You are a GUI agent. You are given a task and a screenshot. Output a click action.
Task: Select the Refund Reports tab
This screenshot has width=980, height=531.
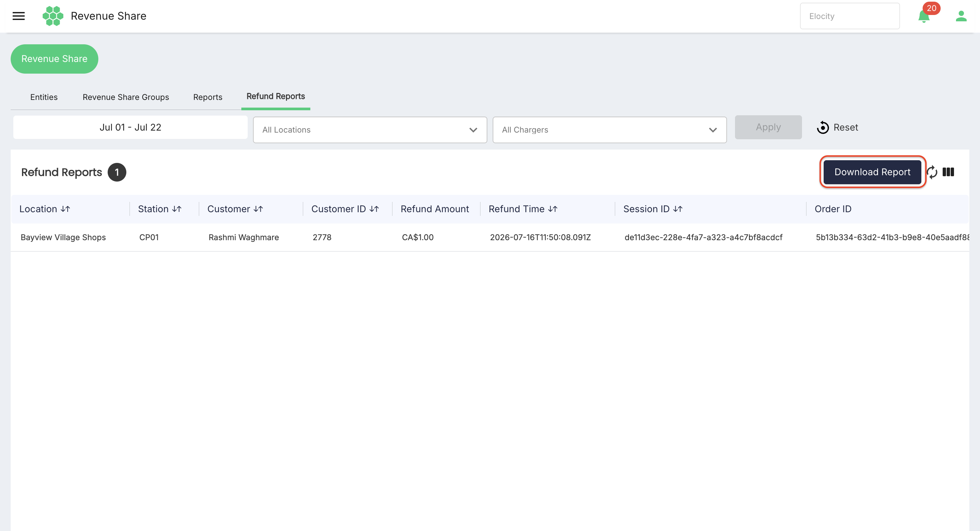tap(275, 97)
